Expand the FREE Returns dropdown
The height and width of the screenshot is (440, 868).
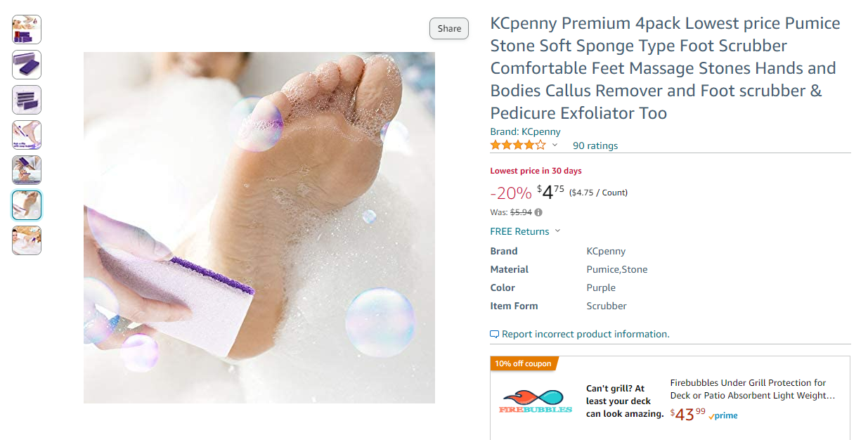(525, 231)
